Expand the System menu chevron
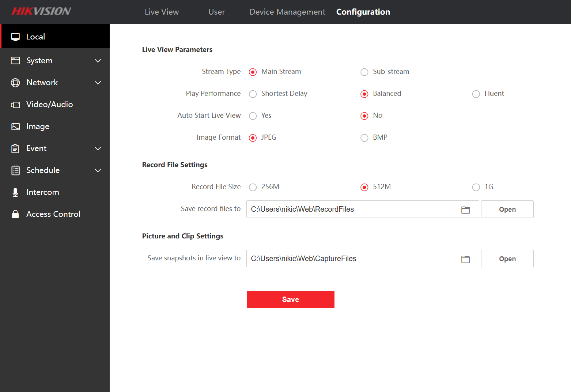 coord(98,61)
